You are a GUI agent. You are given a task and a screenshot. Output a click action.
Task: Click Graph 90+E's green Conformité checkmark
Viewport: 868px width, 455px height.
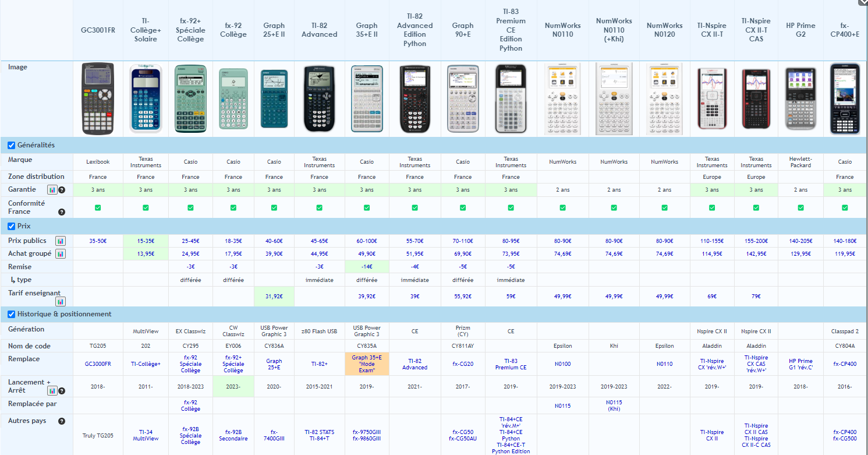coord(463,207)
